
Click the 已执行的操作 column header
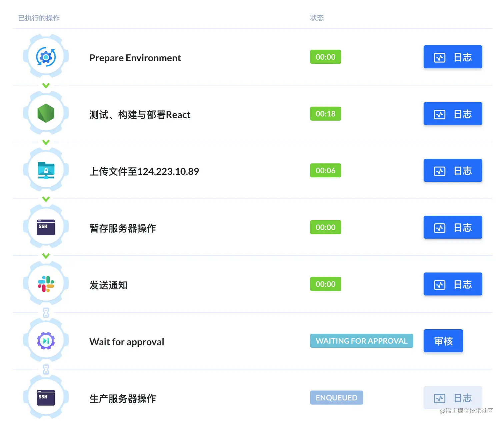pyautogui.click(x=39, y=18)
